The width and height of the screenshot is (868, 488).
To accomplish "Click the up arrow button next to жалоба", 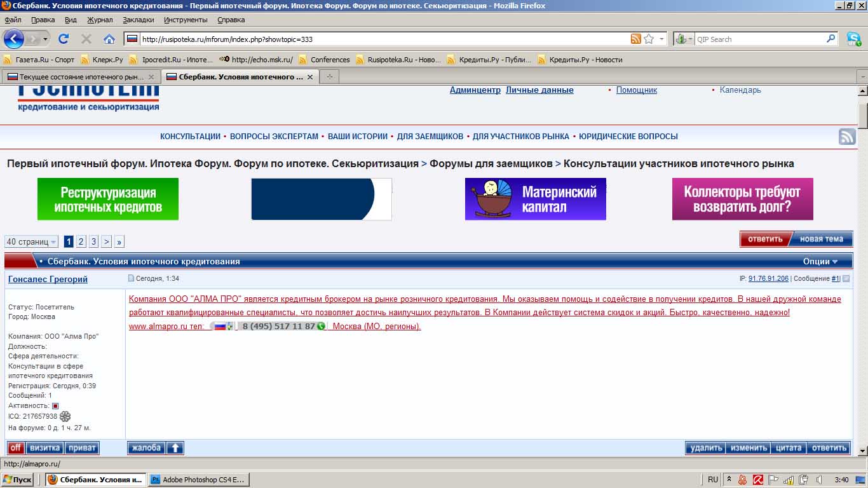I will 175,448.
